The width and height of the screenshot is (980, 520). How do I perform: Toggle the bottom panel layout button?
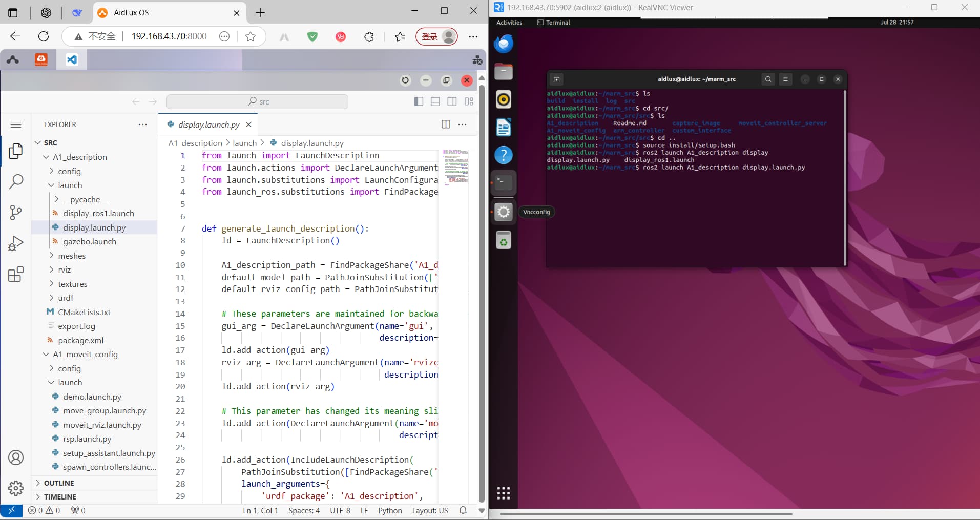435,101
